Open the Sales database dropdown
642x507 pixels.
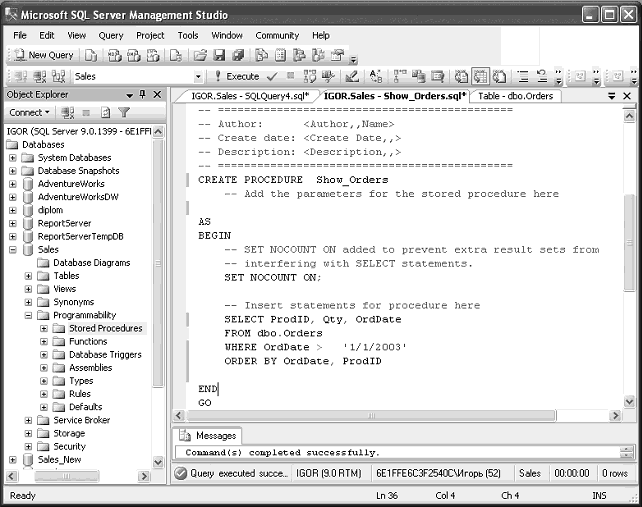[198, 77]
